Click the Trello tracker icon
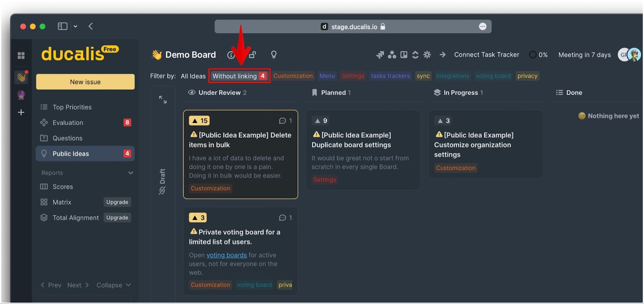This screenshot has width=644, height=304. click(404, 55)
